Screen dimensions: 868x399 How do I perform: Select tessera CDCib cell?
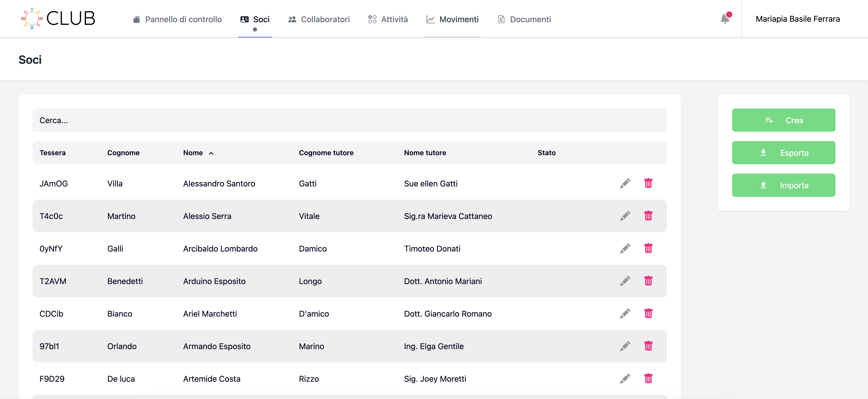pos(51,314)
